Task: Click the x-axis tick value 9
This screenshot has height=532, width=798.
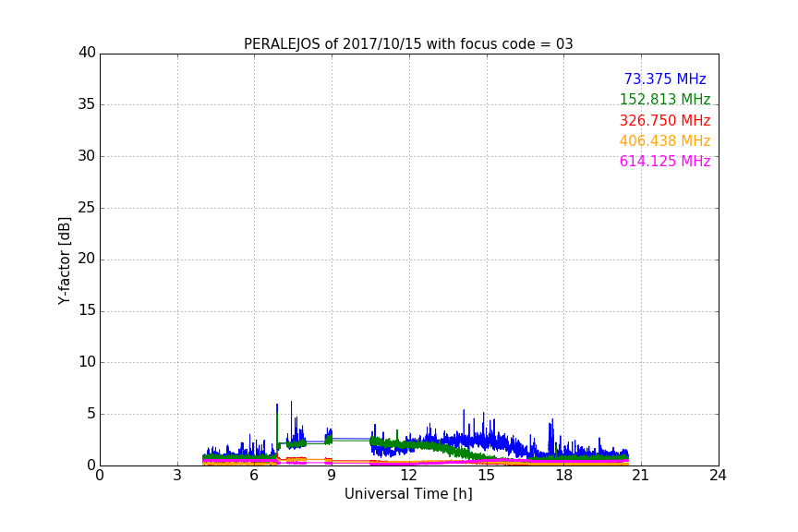Action: click(x=332, y=476)
